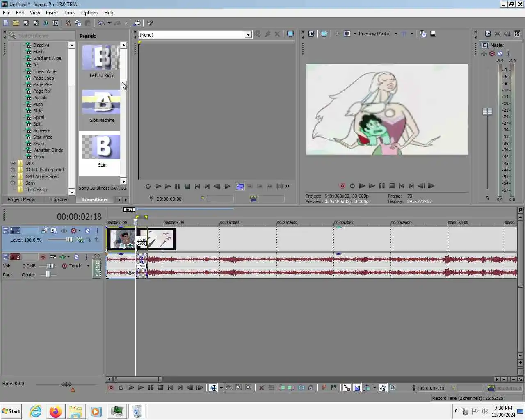Screen dimensions: 525x420
Task: Click the Undo icon in main toolbar
Action: point(101,23)
